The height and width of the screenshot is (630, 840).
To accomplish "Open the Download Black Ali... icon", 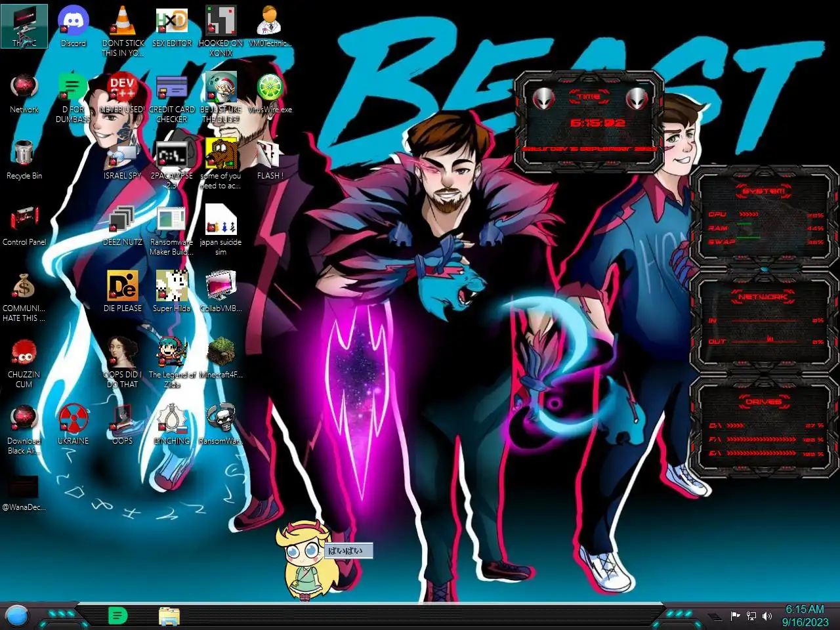I will (24, 429).
